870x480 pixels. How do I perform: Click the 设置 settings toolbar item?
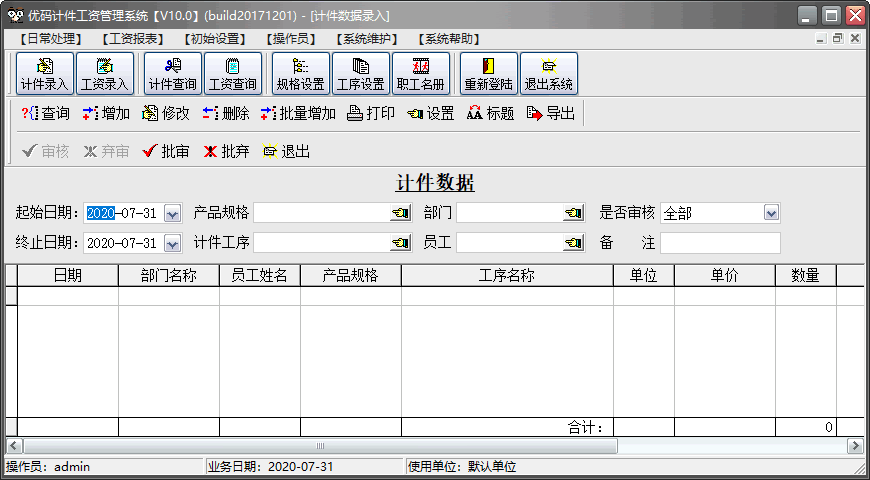431,114
